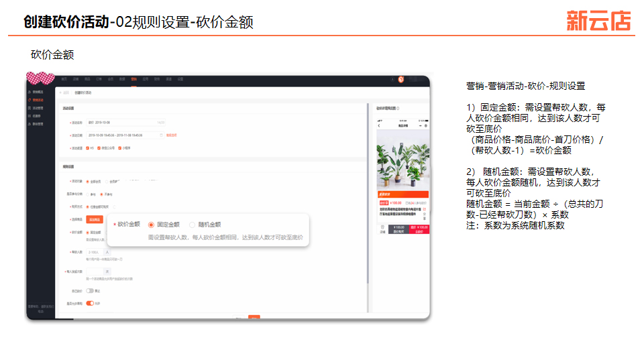
Task: Click the vertical scrollbar beside the form
Action: 368,193
